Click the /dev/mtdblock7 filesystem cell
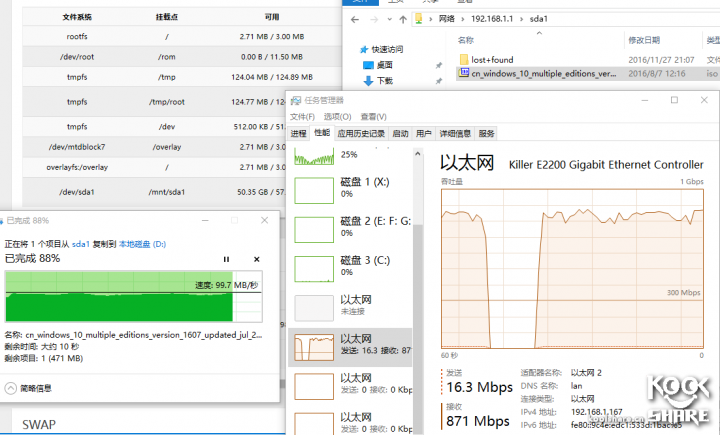Image resolution: width=720 pixels, height=435 pixels. (x=77, y=147)
